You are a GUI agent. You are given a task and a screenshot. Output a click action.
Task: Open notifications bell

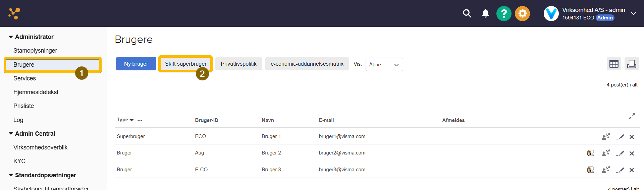click(x=485, y=13)
